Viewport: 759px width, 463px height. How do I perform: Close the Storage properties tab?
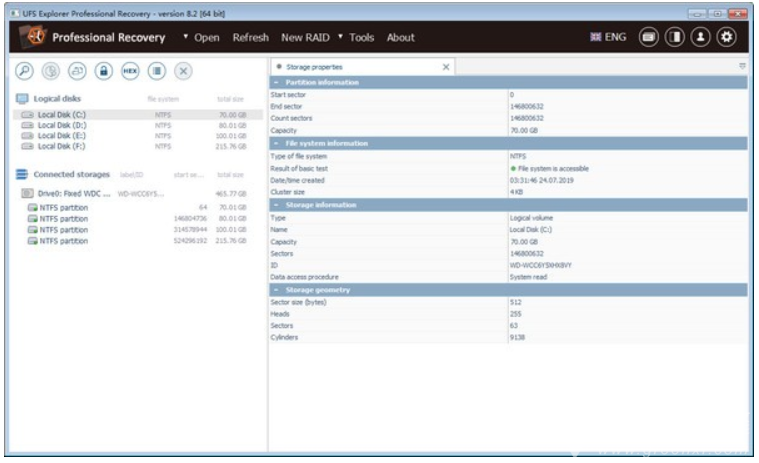point(446,67)
